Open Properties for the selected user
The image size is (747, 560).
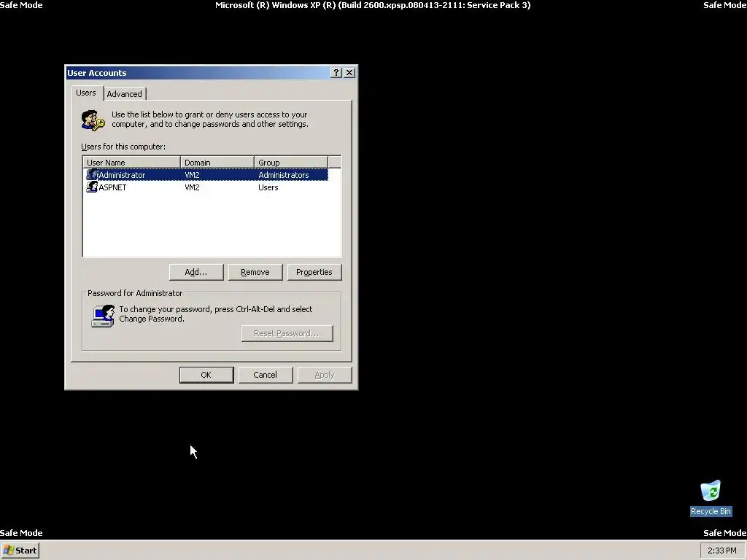(314, 272)
